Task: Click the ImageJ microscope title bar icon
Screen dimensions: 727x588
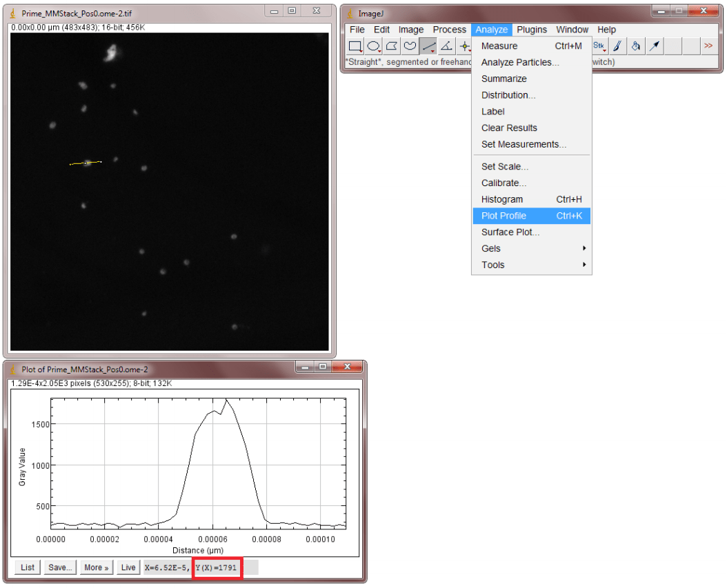Action: [x=350, y=14]
